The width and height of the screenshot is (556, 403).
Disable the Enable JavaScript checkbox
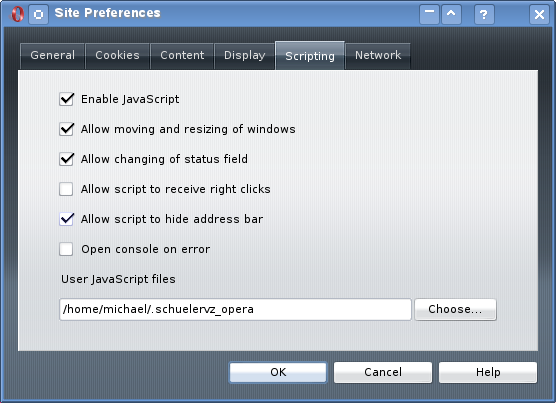(66, 99)
